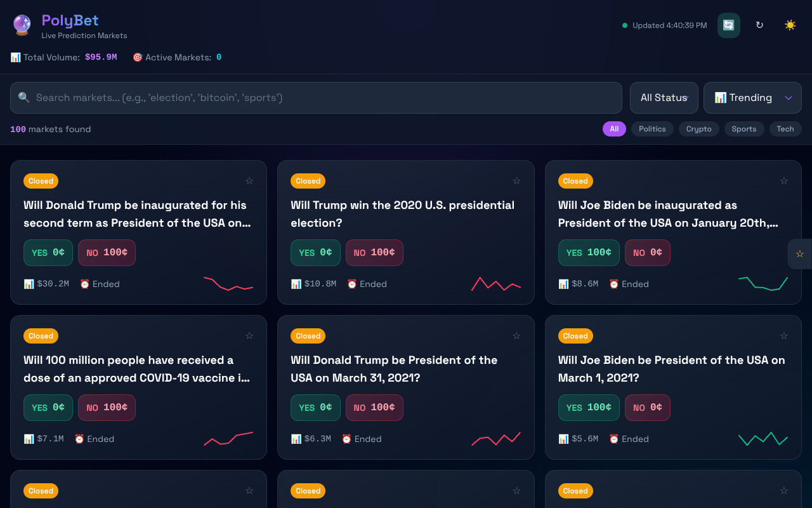Click NO 100¢ on COVID-19 vaccine market
This screenshot has width=812, height=508.
107,408
